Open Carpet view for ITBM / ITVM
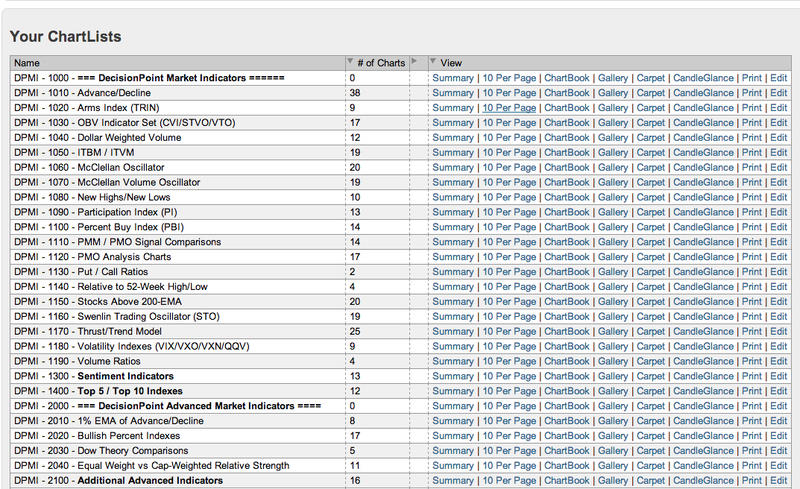The width and height of the screenshot is (800, 489). (651, 152)
